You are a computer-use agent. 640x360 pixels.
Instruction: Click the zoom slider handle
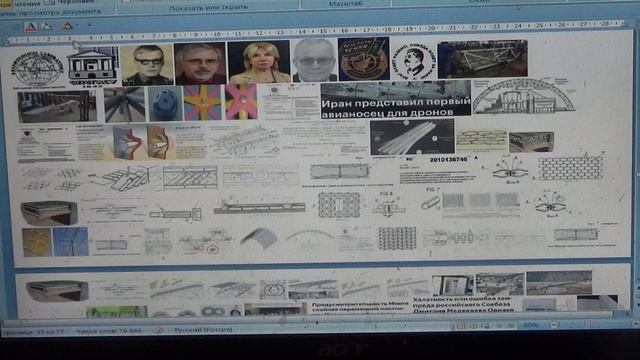coord(588,324)
